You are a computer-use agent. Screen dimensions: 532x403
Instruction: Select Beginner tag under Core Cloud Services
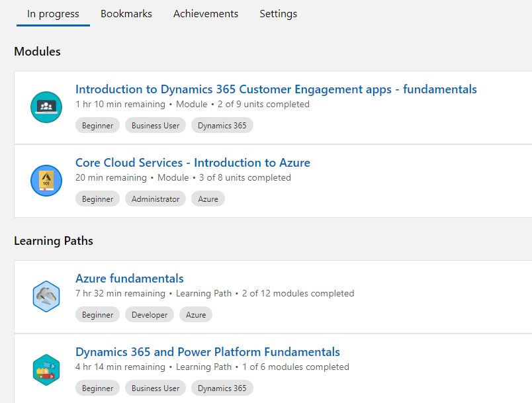click(x=97, y=199)
